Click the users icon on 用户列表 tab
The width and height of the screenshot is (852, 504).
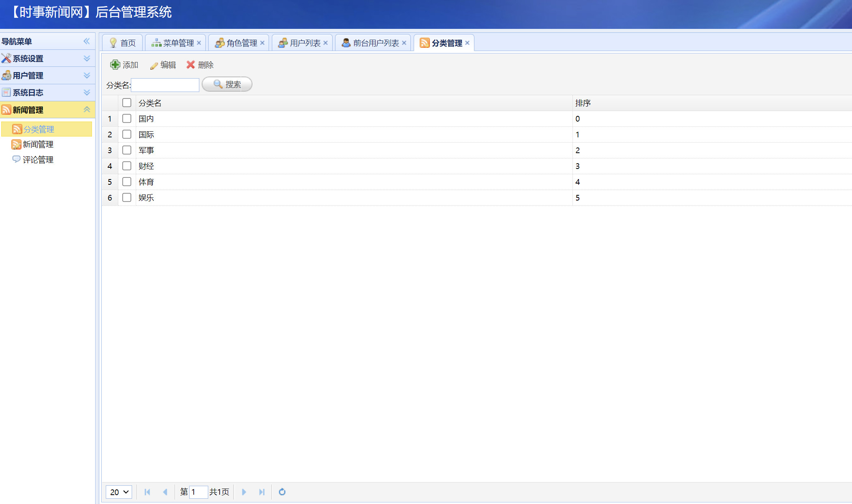[283, 43]
